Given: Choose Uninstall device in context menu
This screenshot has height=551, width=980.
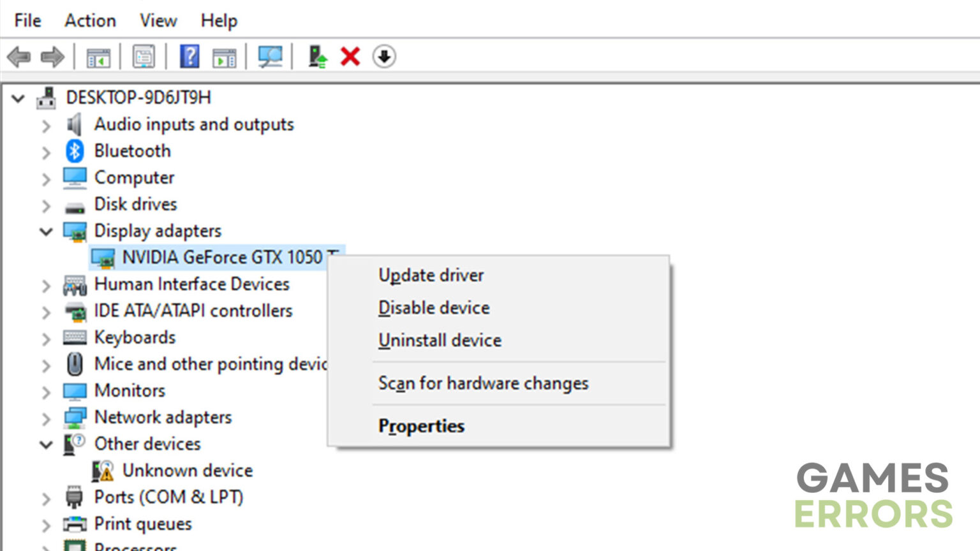Looking at the screenshot, I should [440, 340].
